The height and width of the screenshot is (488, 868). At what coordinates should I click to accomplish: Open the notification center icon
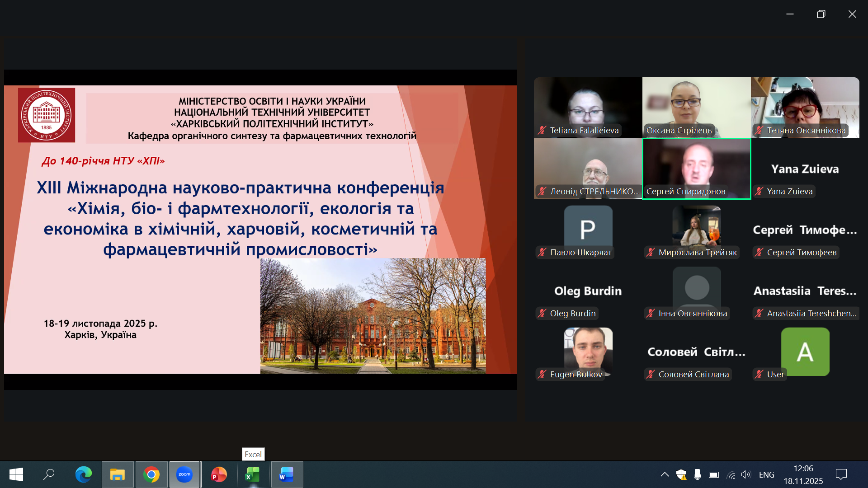click(841, 474)
